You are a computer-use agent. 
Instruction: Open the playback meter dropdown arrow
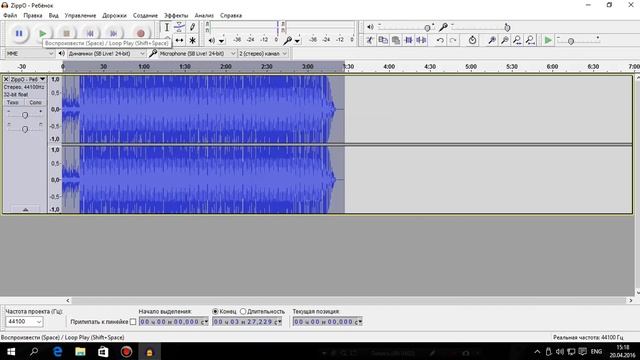click(x=222, y=41)
